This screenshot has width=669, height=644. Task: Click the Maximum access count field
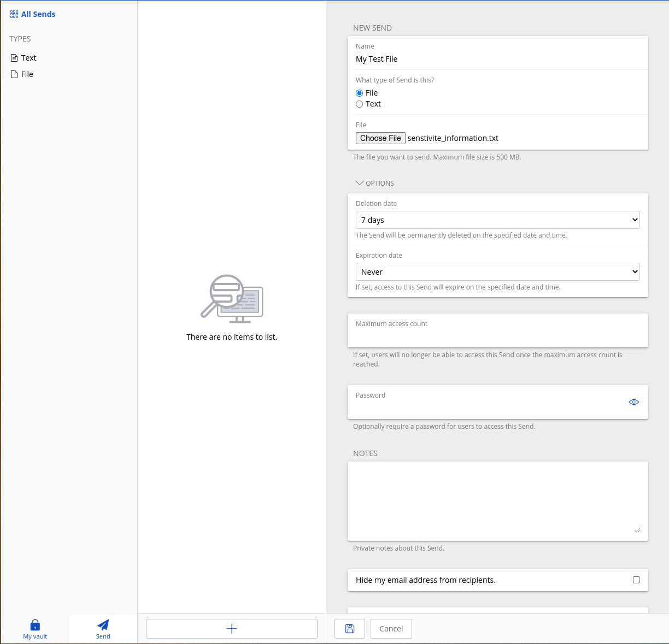[x=497, y=330]
